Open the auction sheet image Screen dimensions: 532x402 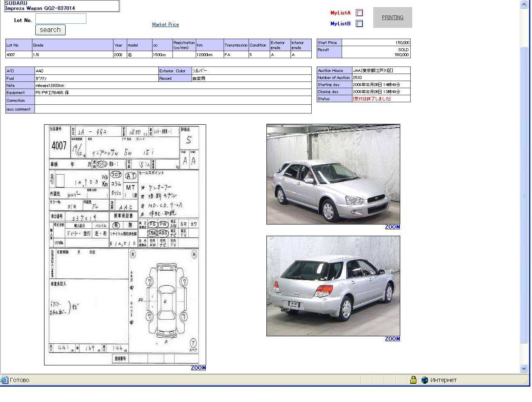tap(125, 245)
